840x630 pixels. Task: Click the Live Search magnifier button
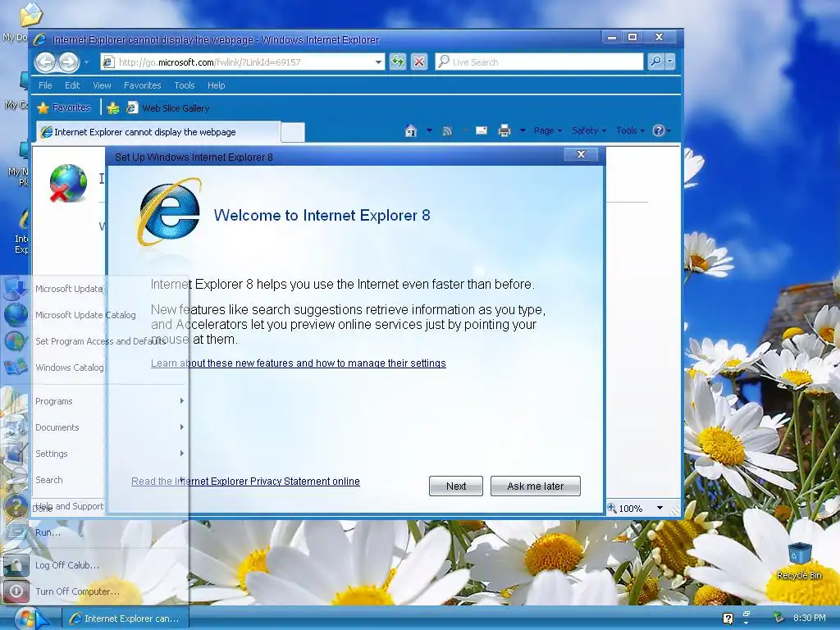(x=655, y=62)
